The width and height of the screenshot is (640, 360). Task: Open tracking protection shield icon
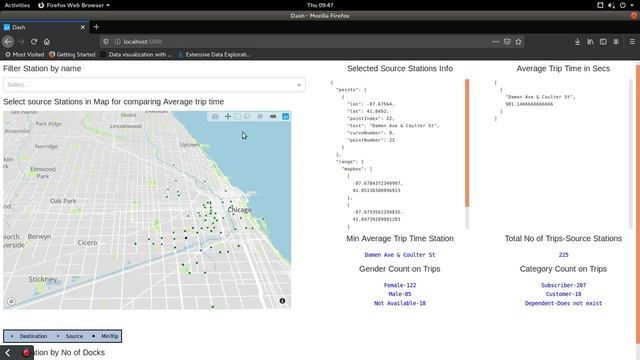point(106,42)
